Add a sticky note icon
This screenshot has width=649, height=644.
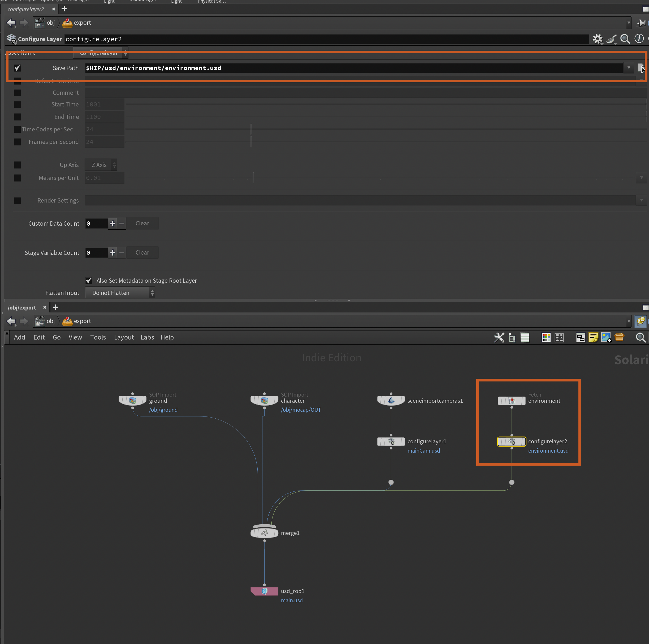coord(593,337)
